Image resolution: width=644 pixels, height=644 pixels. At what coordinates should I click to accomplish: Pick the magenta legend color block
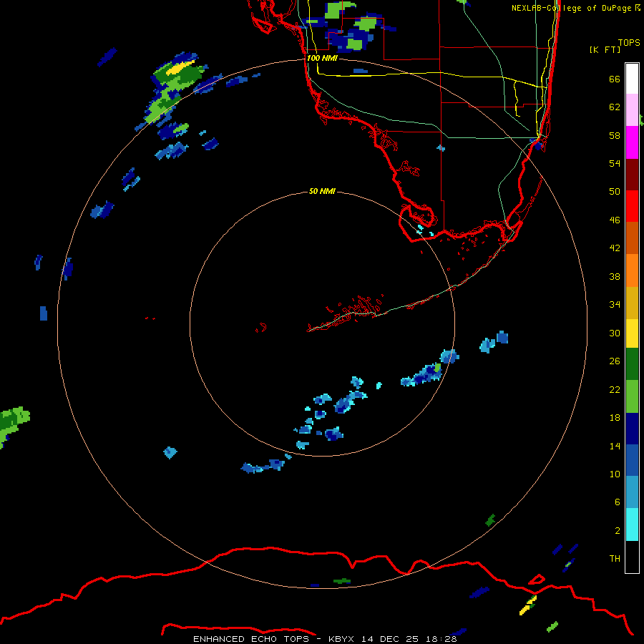click(632, 142)
